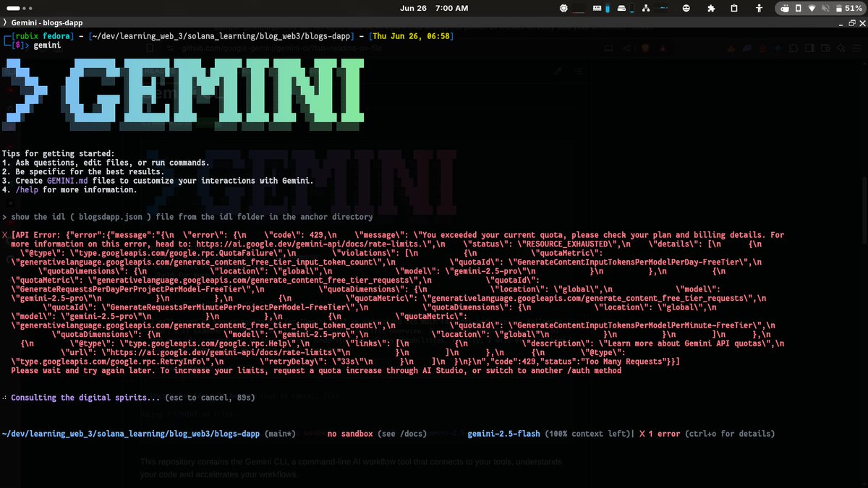Image resolution: width=868 pixels, height=488 pixels.
Task: Click the muted volume speaker icon
Action: pyautogui.click(x=825, y=8)
